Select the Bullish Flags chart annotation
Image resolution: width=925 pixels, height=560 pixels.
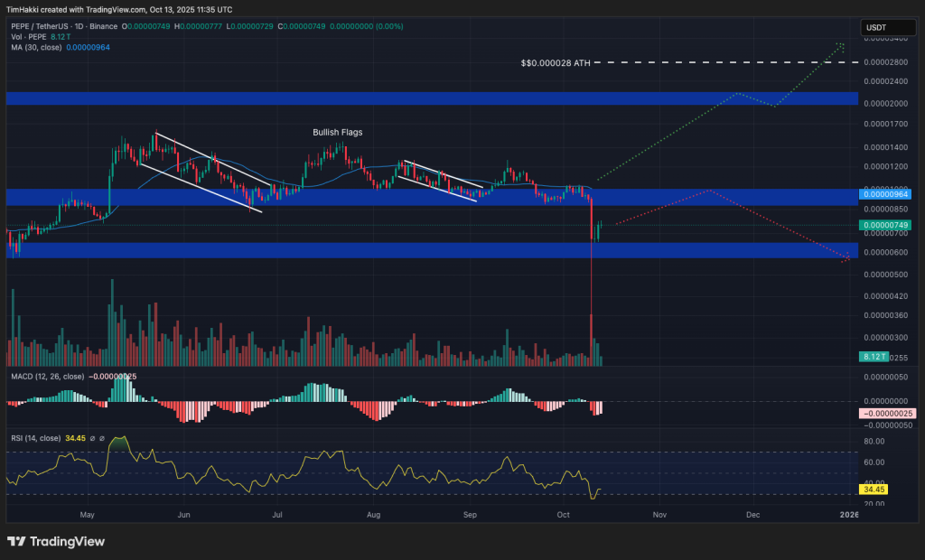(x=337, y=132)
